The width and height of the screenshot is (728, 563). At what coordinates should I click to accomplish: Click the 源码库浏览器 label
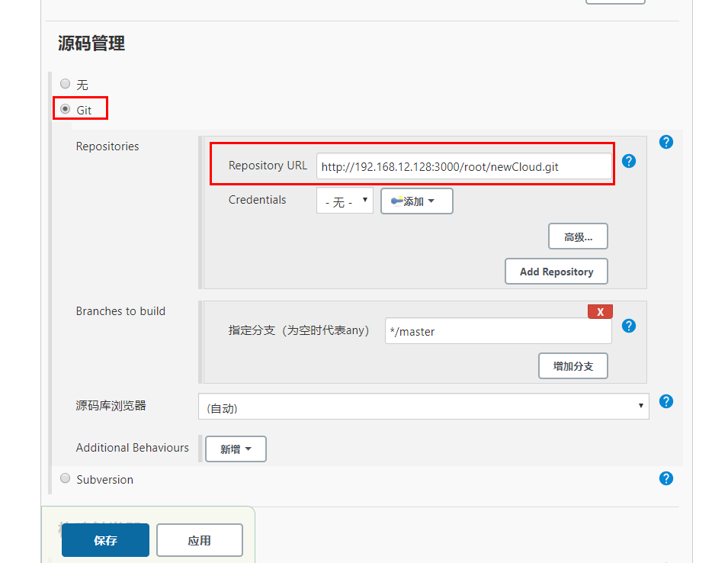coord(111,406)
